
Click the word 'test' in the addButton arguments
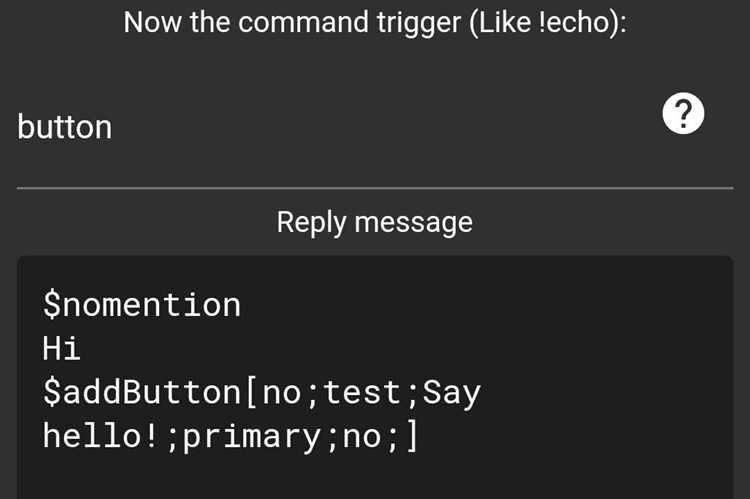point(362,392)
